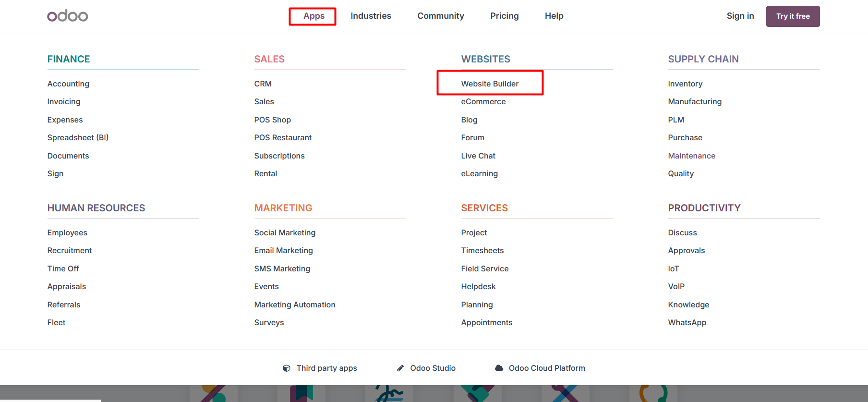The width and height of the screenshot is (868, 402).
Task: Open the IoT app link
Action: coord(674,268)
